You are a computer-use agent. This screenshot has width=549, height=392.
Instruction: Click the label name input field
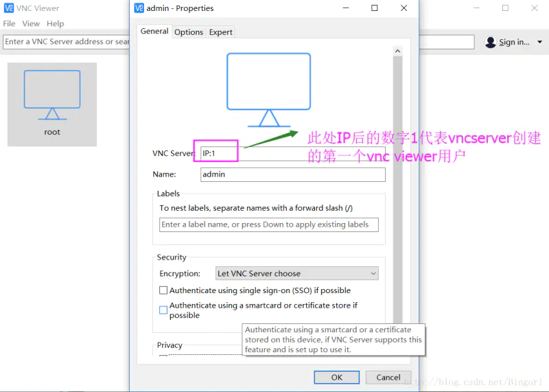click(269, 224)
